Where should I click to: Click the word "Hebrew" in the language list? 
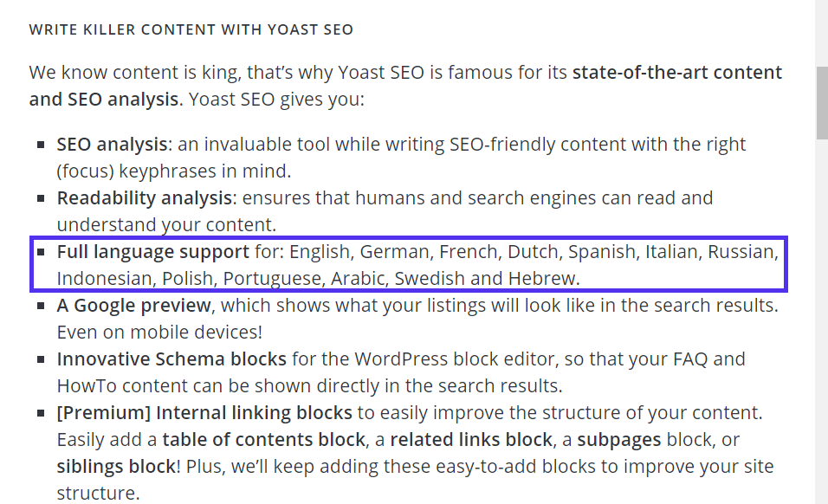click(543, 279)
